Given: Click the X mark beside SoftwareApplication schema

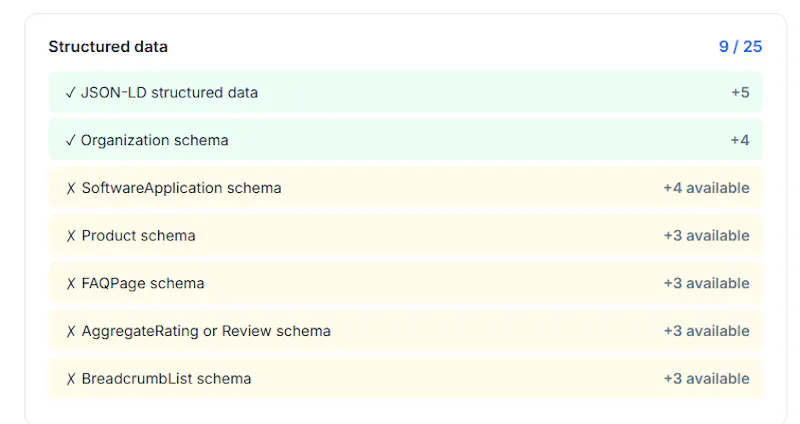Looking at the screenshot, I should click(71, 188).
